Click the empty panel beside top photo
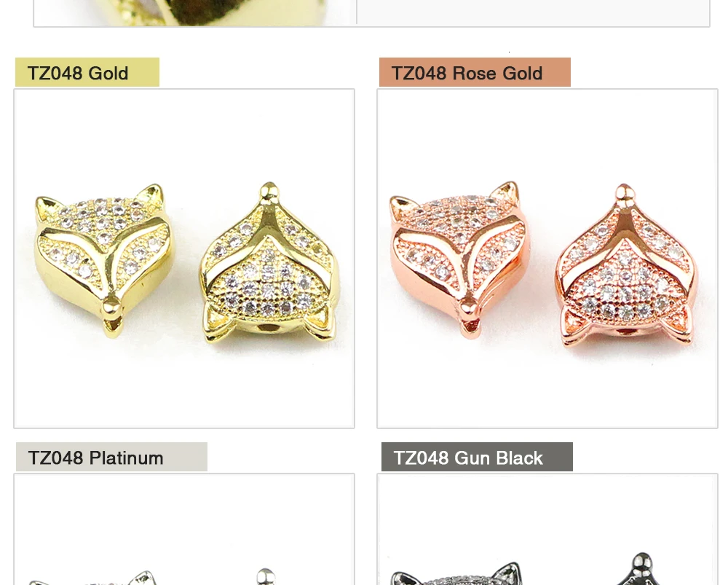 (x=533, y=12)
